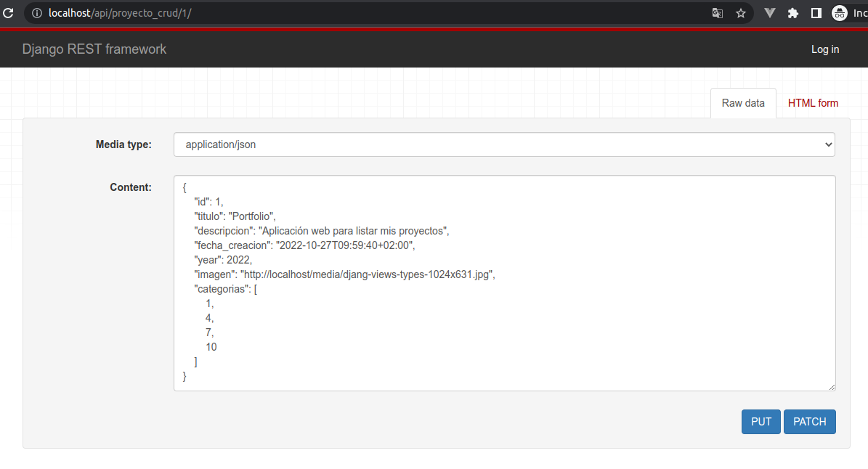Bookmark this page with the star icon
The width and height of the screenshot is (868, 469).
pyautogui.click(x=740, y=13)
